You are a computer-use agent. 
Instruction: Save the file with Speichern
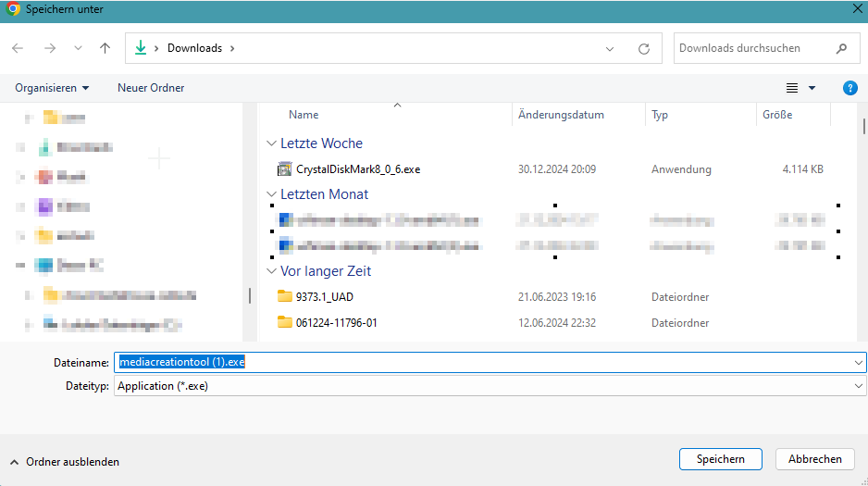[x=720, y=459]
